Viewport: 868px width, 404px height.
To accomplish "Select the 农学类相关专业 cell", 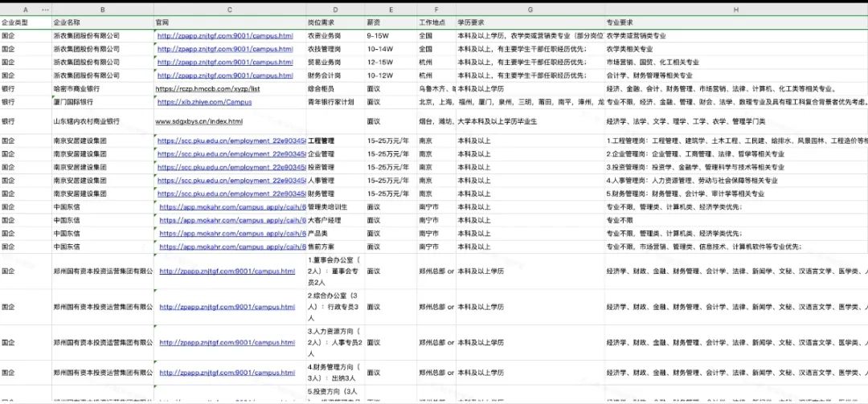I will pos(736,49).
